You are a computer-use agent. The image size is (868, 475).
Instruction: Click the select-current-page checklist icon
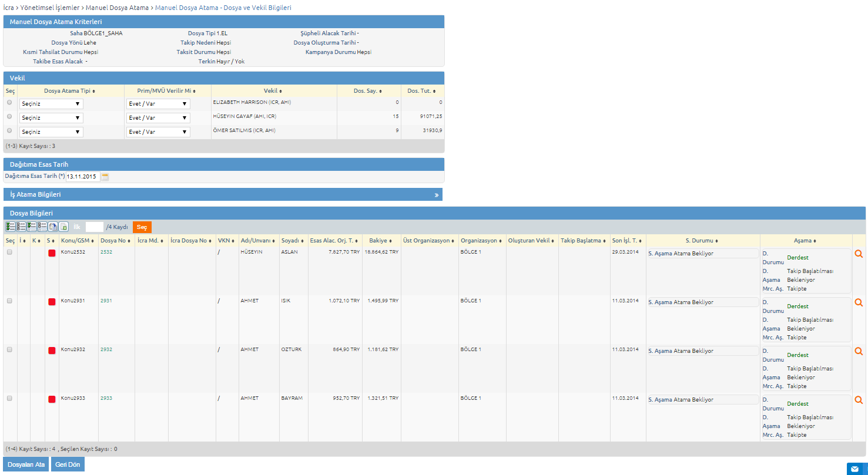coord(32,227)
